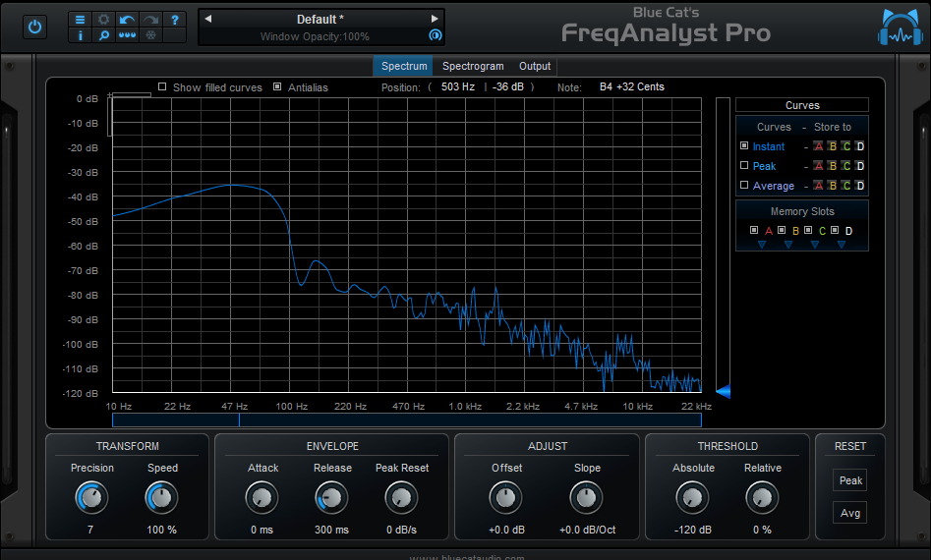Click the Peak Reset knob
This screenshot has width=931, height=560.
(x=401, y=498)
